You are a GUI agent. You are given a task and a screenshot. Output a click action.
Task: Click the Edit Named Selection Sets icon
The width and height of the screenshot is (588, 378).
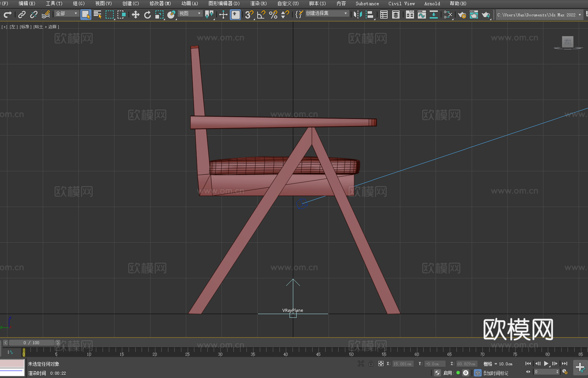299,14
